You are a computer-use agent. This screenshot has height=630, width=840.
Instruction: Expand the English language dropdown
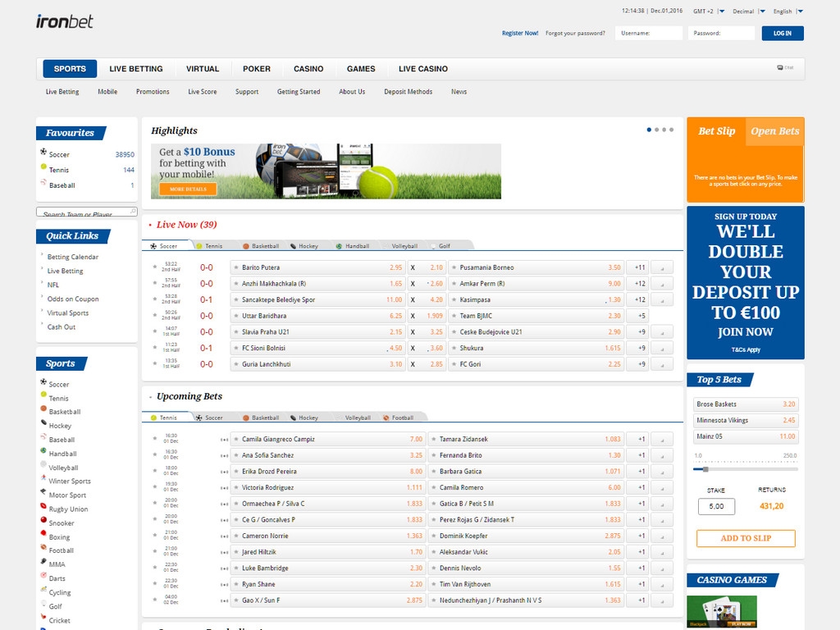(x=800, y=11)
